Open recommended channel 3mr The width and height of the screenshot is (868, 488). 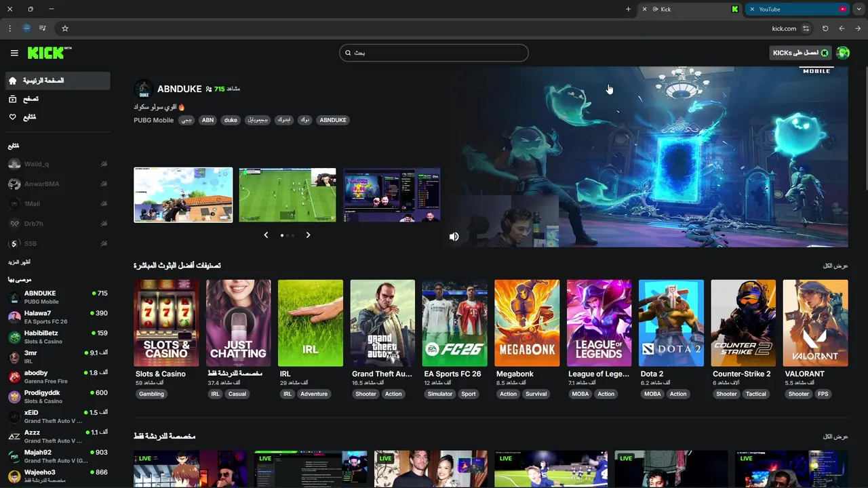(58, 357)
